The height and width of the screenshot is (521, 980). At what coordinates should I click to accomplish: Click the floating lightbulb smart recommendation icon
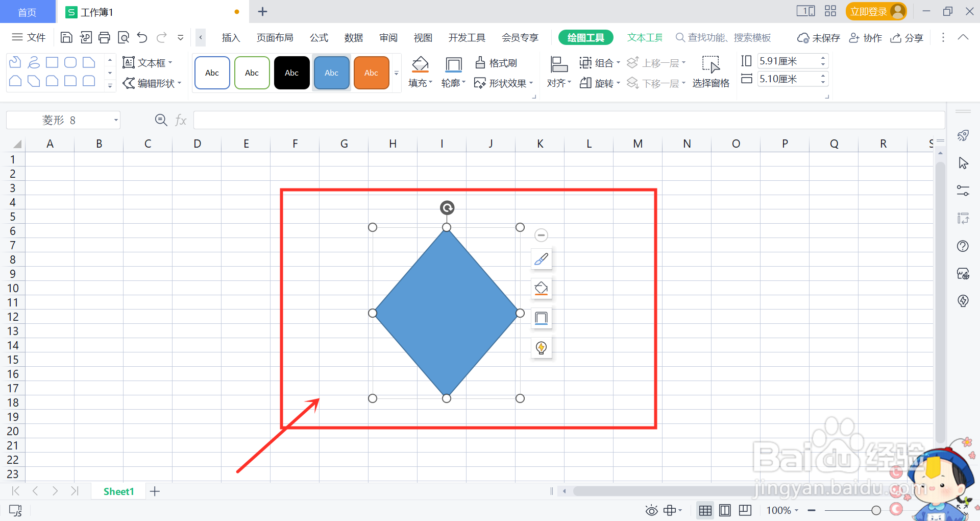(x=541, y=348)
